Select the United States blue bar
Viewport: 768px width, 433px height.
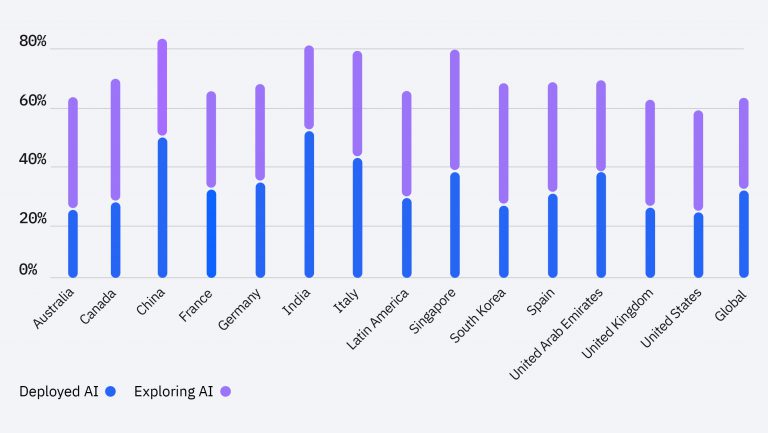point(698,245)
